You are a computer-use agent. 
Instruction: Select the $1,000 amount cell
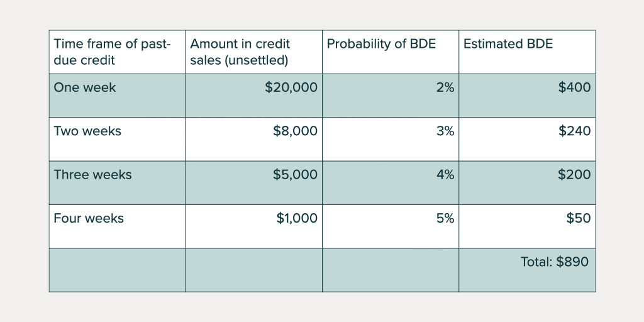297,218
